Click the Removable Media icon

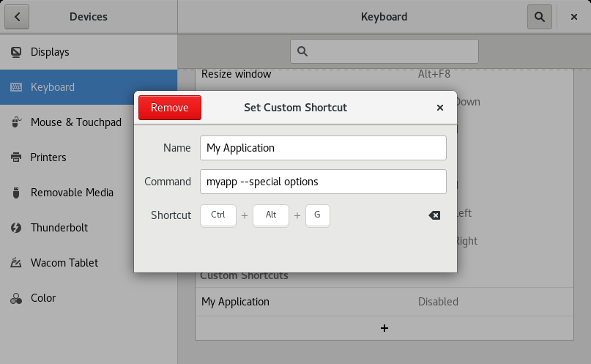click(16, 193)
